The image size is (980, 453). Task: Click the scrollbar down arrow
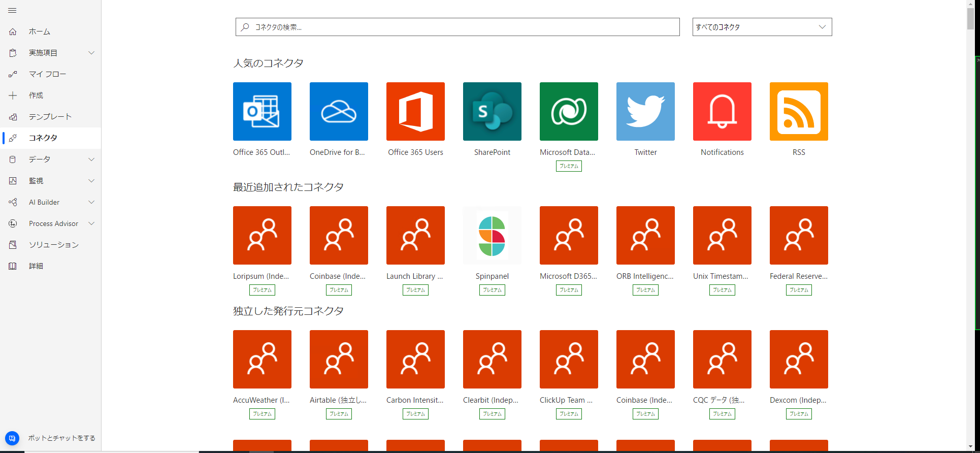tap(970, 446)
